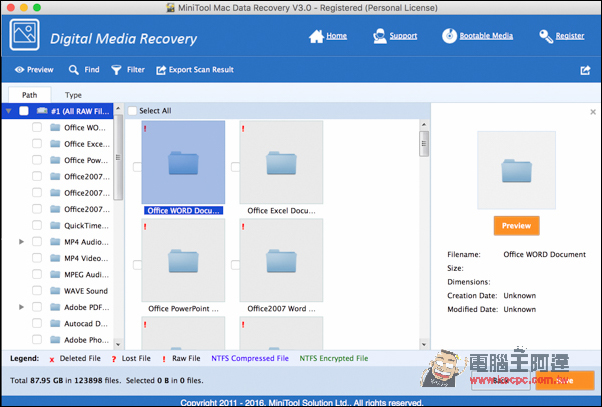Viewport: 602px width, 407px height.
Task: Select the Office2007 Word folder thumbnail
Action: pos(281,260)
